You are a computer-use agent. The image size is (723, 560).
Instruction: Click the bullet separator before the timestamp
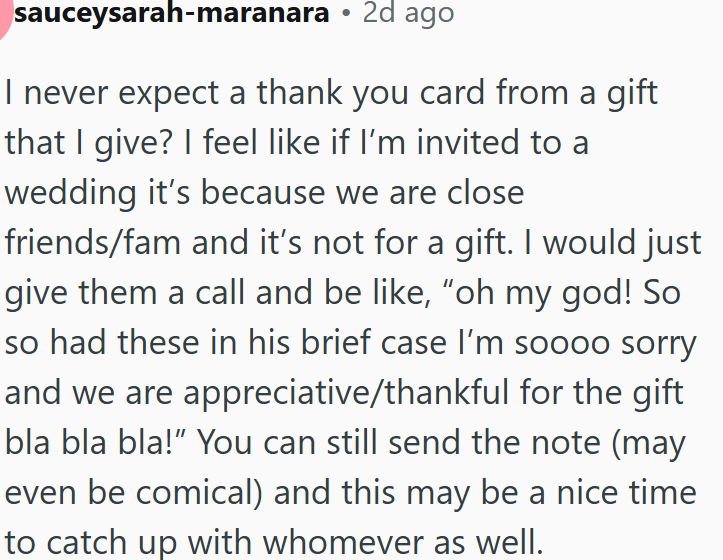click(345, 14)
